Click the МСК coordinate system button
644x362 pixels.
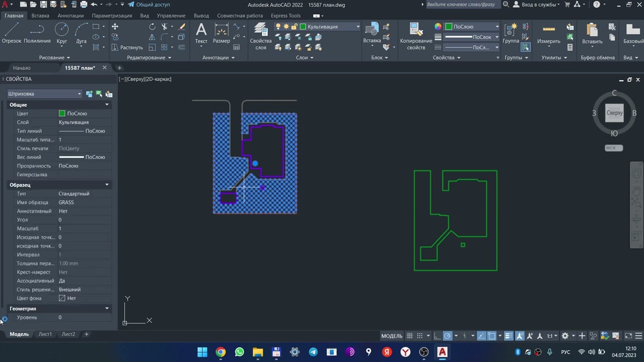613,148
